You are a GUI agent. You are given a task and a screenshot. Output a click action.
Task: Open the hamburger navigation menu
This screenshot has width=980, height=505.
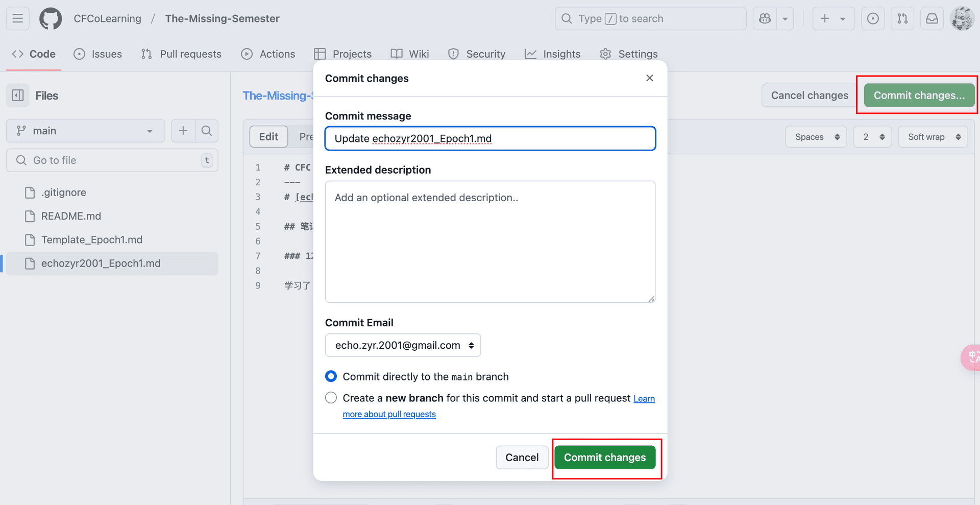point(18,19)
